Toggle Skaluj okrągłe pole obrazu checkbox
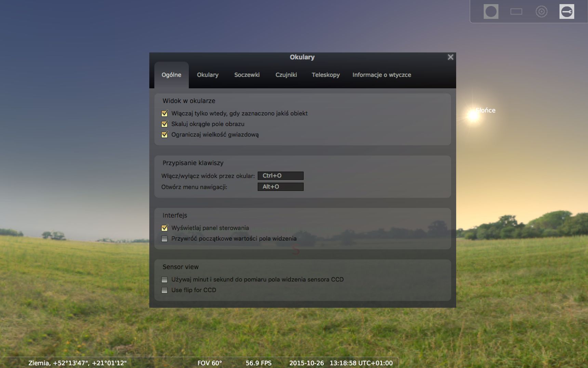 coord(164,124)
